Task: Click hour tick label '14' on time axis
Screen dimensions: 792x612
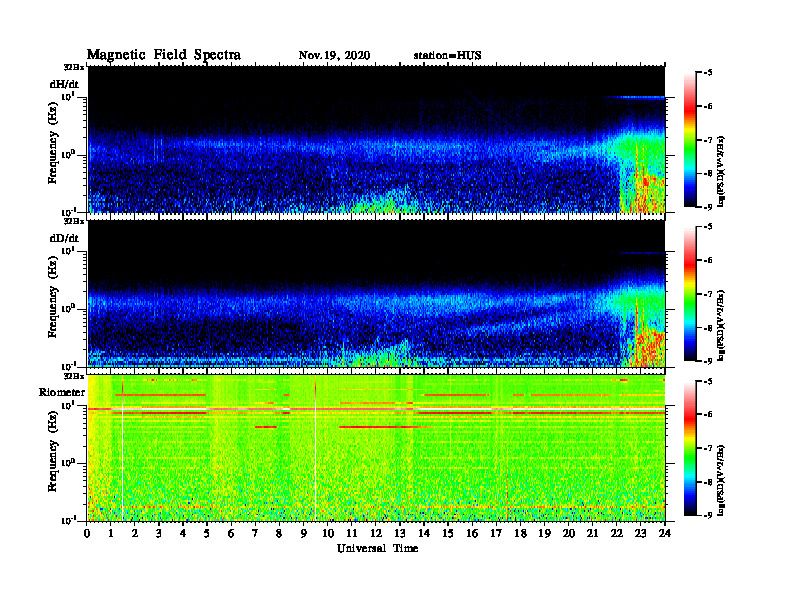Action: coord(424,534)
